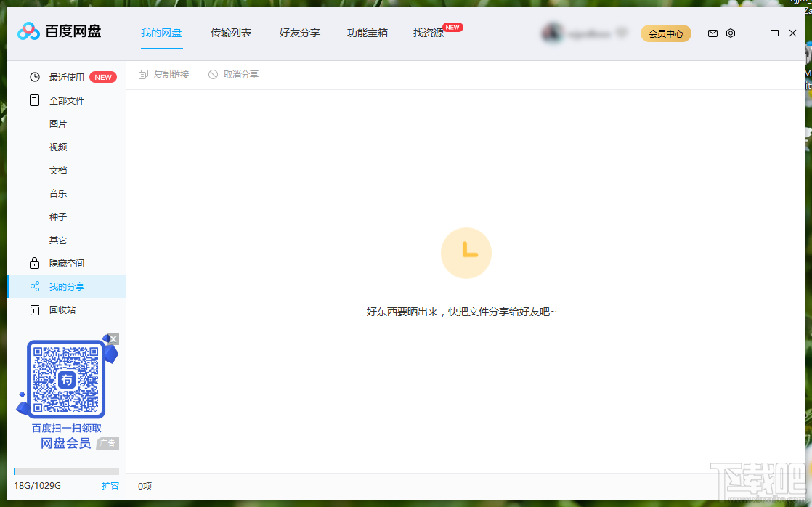This screenshot has width=812, height=507.
Task: Click the 百度扫一扫领取 网盘会员 ad text
Action: [66, 436]
